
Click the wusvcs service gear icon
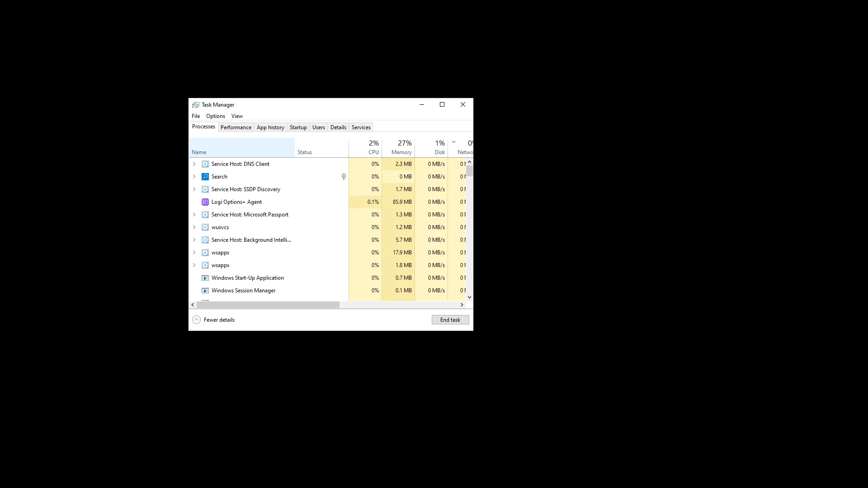click(x=205, y=227)
